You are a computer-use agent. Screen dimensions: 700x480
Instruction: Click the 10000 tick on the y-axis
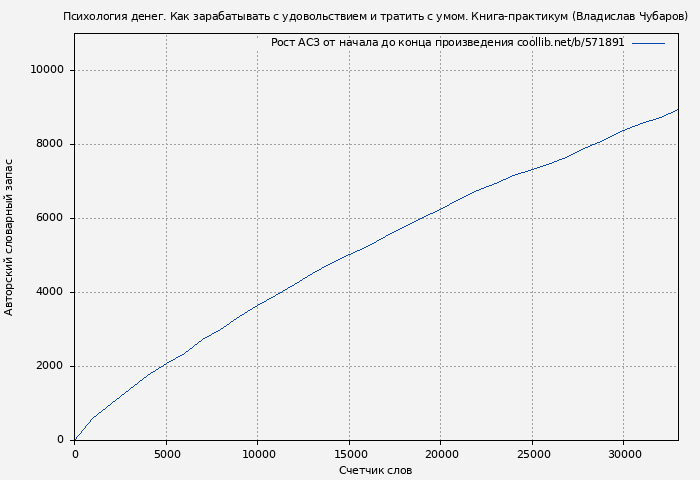pyautogui.click(x=46, y=70)
